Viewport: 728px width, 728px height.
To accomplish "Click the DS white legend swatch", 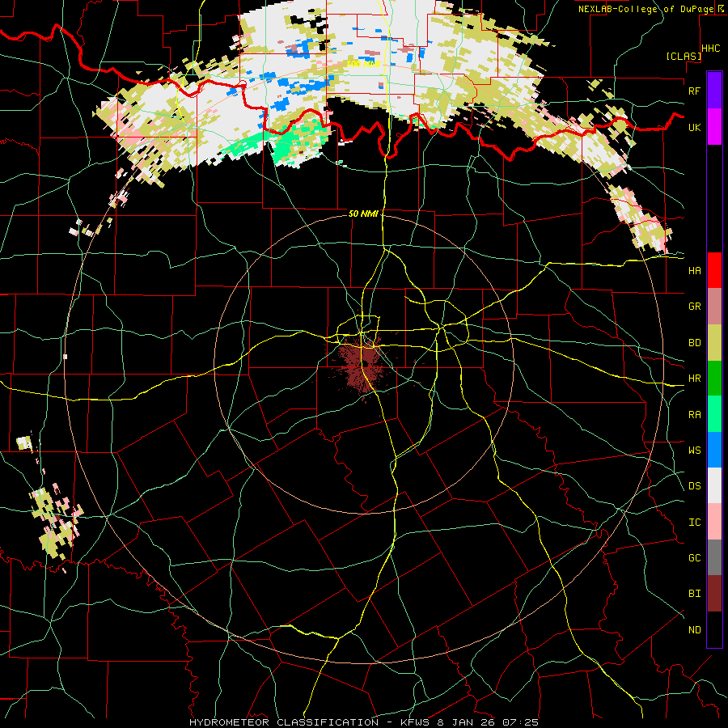I will [714, 485].
